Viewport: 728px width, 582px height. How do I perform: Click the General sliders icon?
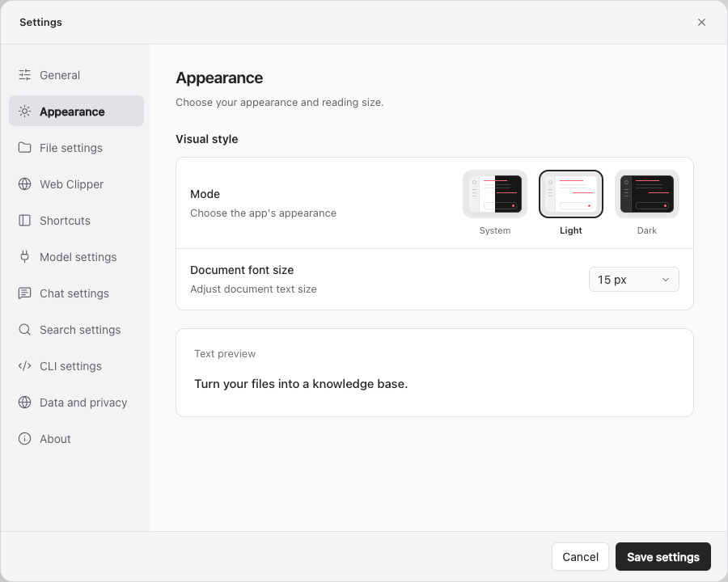[24, 74]
